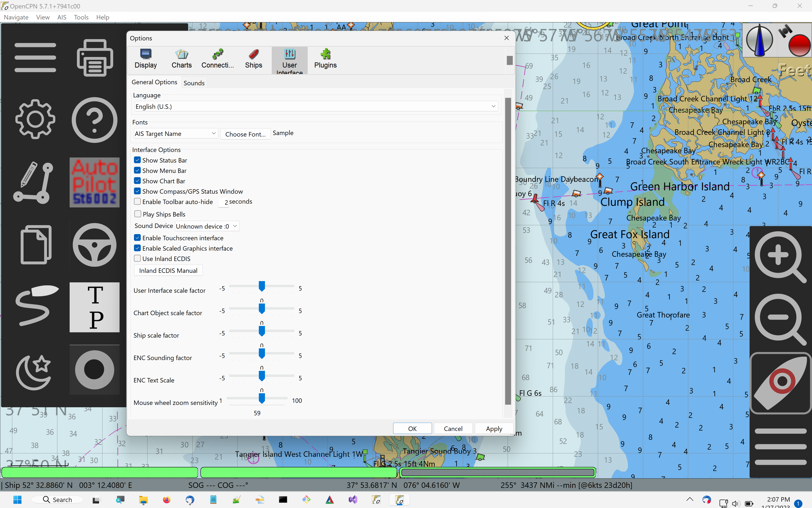Open the AIS menu
The width and height of the screenshot is (812, 508).
tap(62, 17)
